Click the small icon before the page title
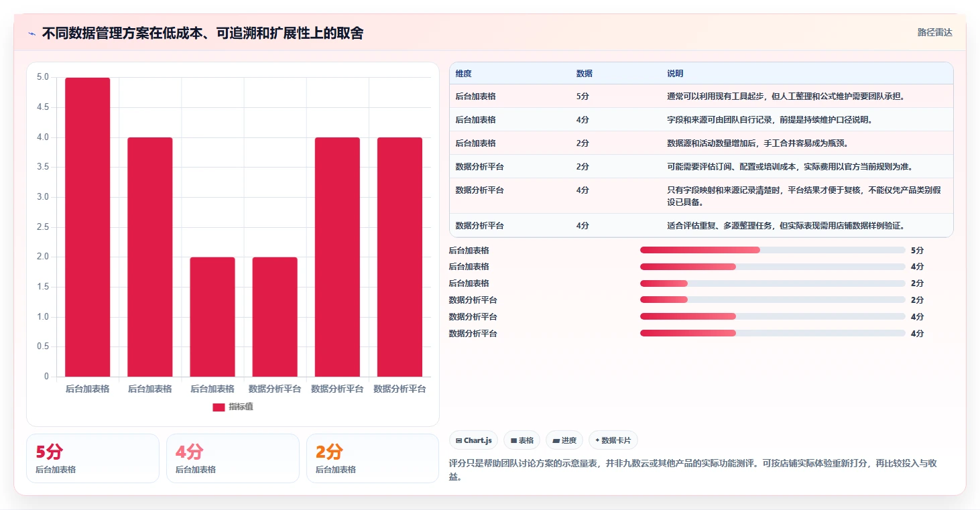Screen dimensions: 980x510 click(32, 34)
